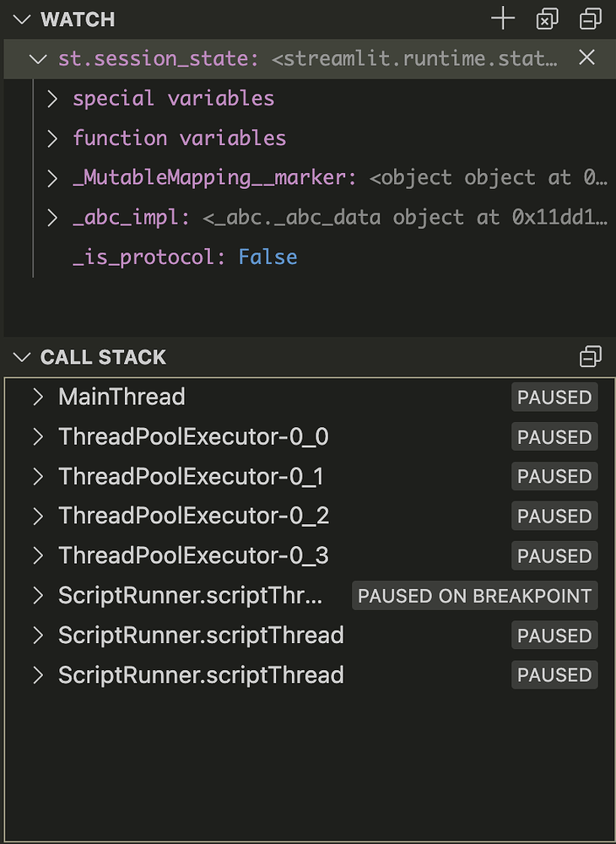Collapse the WATCH section
Viewport: 616px width, 844px height.
click(x=23, y=19)
